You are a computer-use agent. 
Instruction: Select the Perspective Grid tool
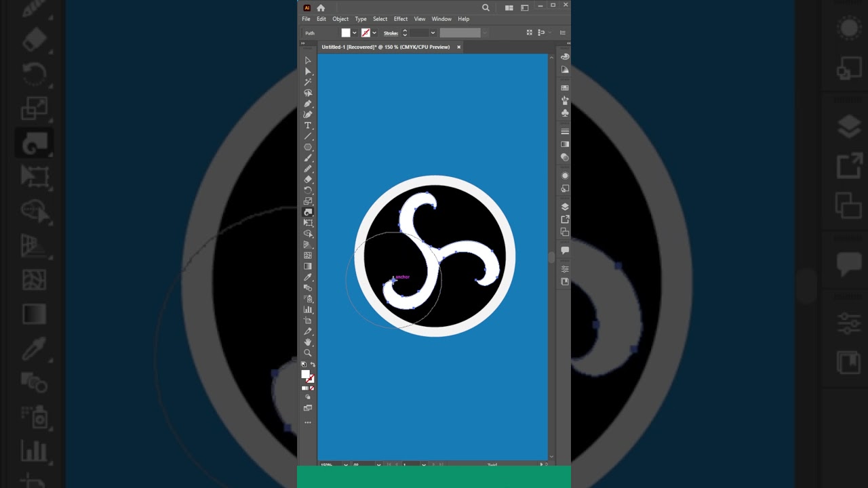coord(308,245)
